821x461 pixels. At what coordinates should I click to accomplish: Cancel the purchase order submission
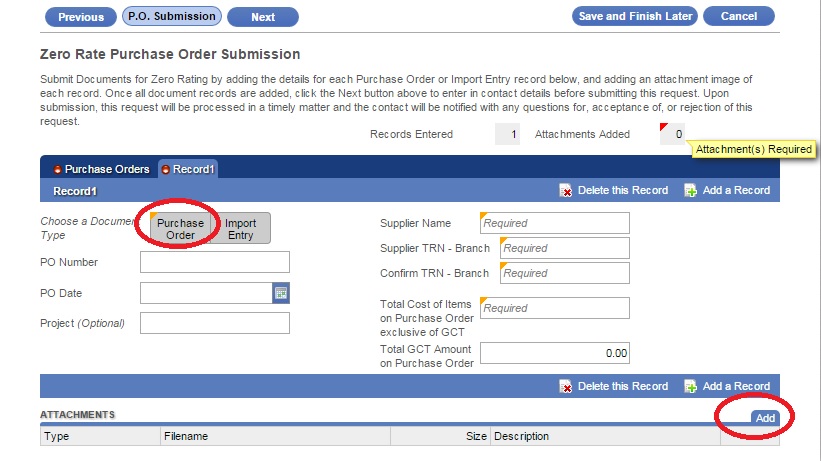pyautogui.click(x=738, y=17)
